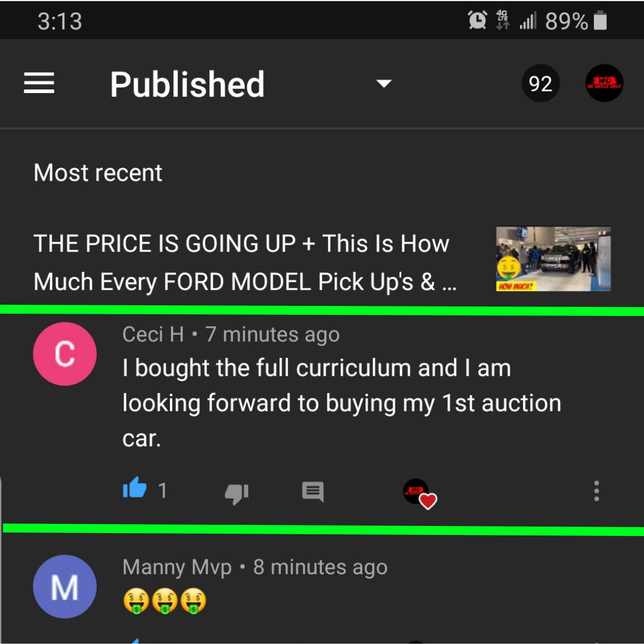Open the FORD MODEL video thumbnail
The width and height of the screenshot is (644, 644).
pyautogui.click(x=553, y=259)
